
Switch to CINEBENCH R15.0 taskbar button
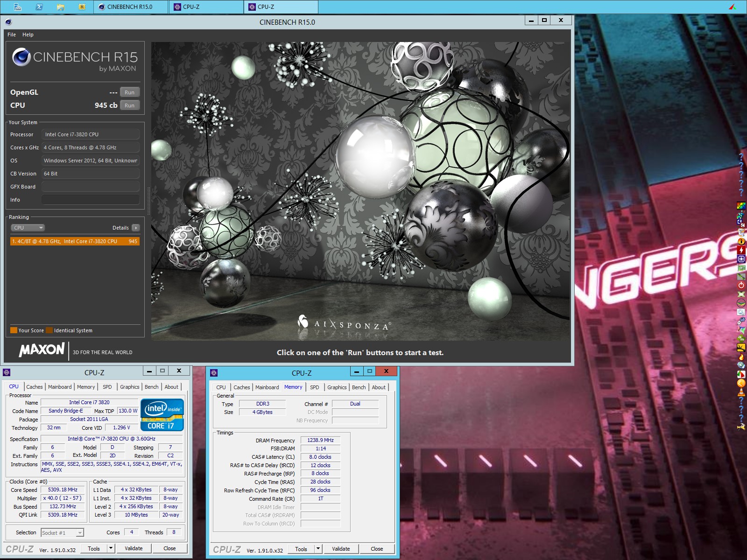coord(131,7)
